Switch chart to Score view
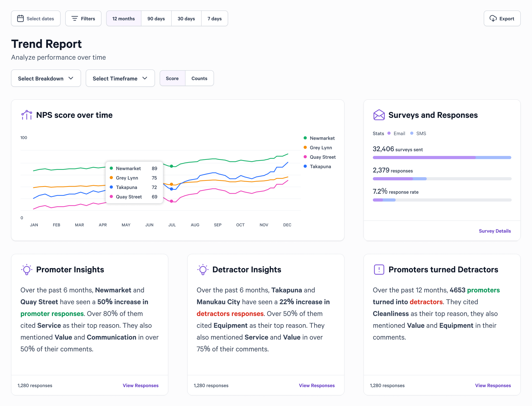This screenshot has height=406, width=532. tap(172, 78)
